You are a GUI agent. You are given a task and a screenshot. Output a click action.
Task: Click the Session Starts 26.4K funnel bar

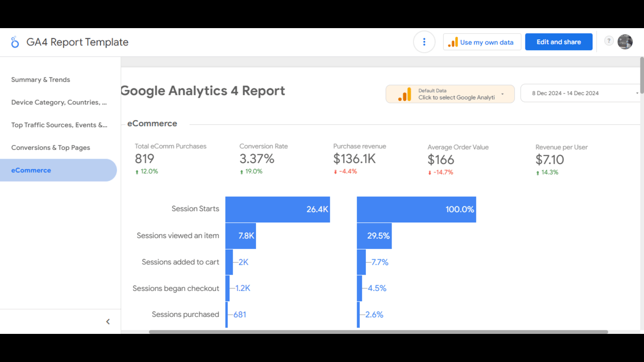278,209
